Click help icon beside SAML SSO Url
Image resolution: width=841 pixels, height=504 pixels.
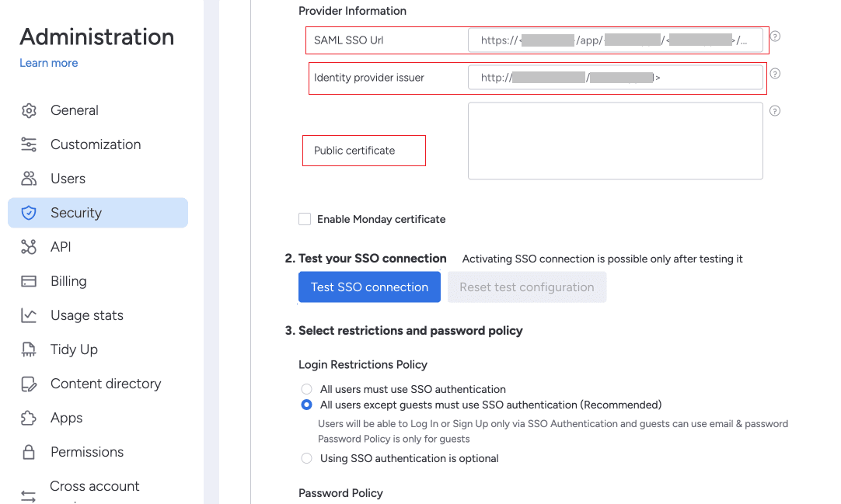click(x=775, y=36)
